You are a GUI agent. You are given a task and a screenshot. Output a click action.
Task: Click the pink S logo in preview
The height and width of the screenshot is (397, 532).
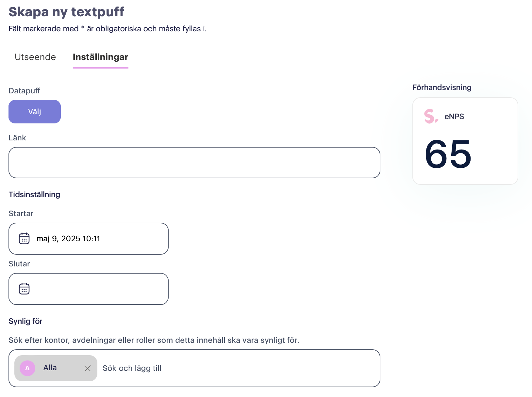431,117
